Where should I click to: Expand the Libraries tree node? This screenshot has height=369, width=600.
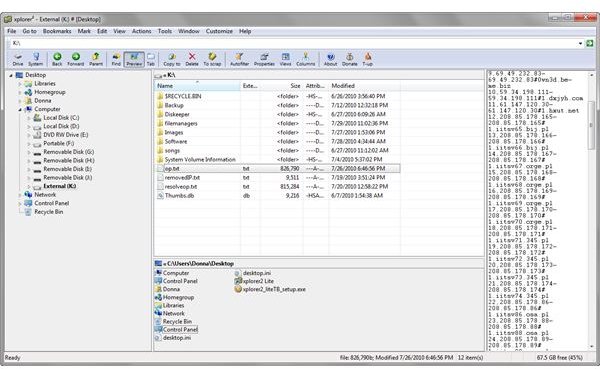coord(20,84)
